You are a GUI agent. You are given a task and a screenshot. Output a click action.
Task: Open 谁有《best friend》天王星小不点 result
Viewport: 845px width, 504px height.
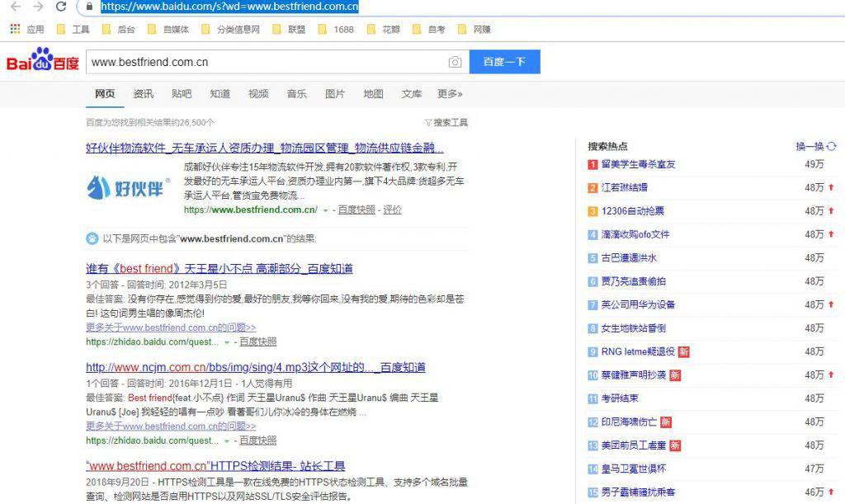(220, 269)
